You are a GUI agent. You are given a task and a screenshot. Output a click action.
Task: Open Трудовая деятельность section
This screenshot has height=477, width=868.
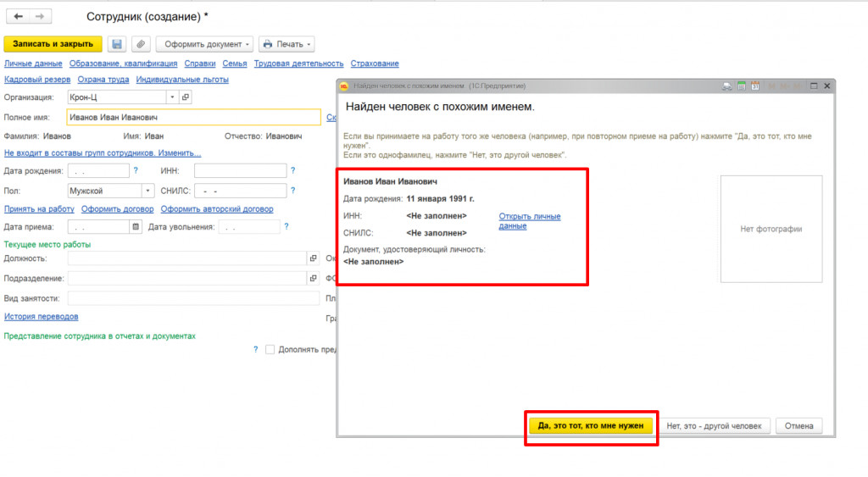tap(298, 64)
